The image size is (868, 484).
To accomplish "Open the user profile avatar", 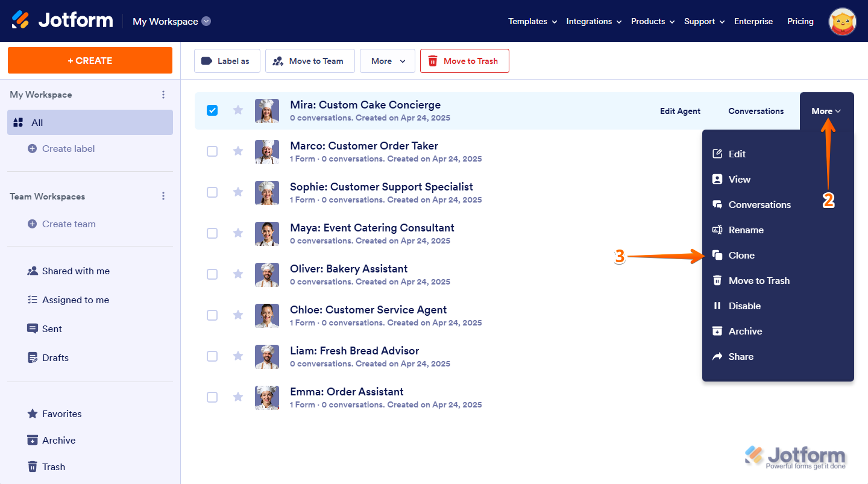I will coord(843,22).
